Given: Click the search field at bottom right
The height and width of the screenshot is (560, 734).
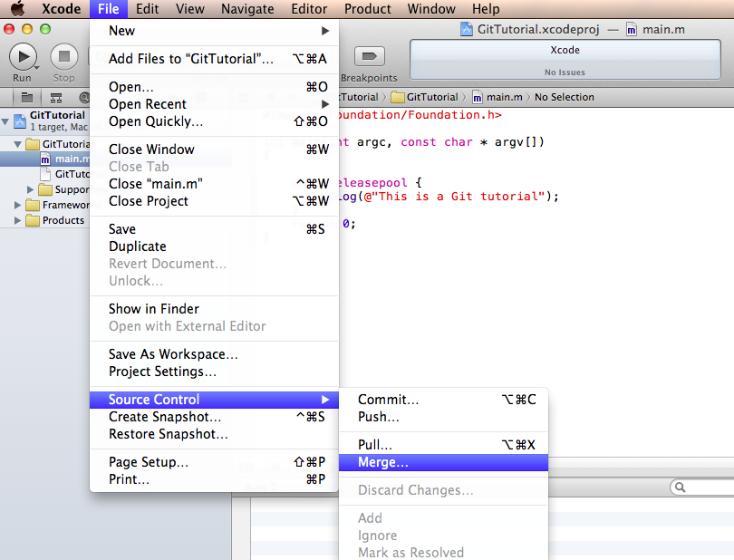Looking at the screenshot, I should tap(702, 488).
